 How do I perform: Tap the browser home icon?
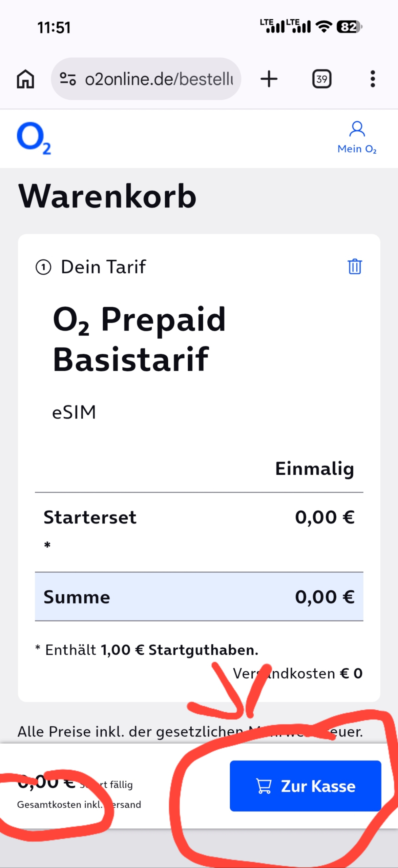point(25,79)
